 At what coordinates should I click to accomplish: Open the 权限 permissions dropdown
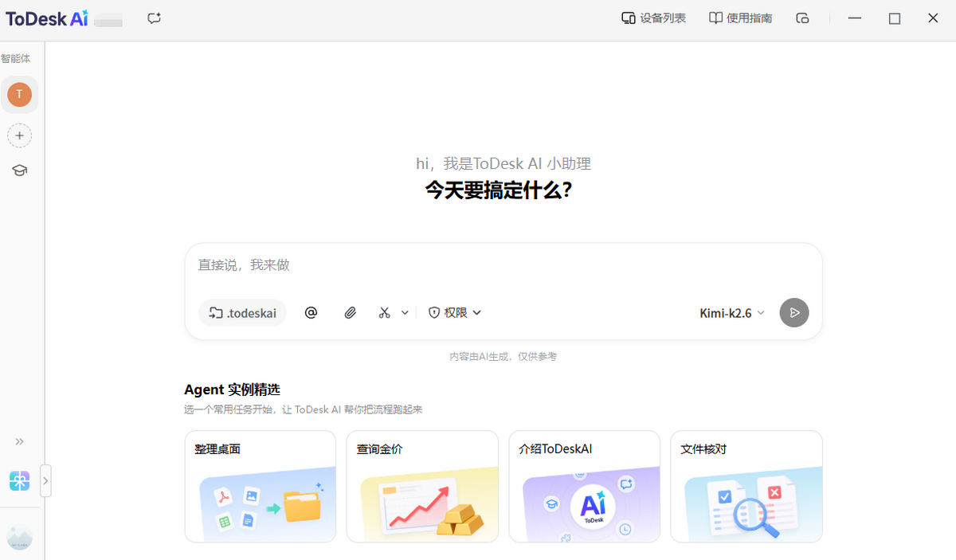click(455, 313)
